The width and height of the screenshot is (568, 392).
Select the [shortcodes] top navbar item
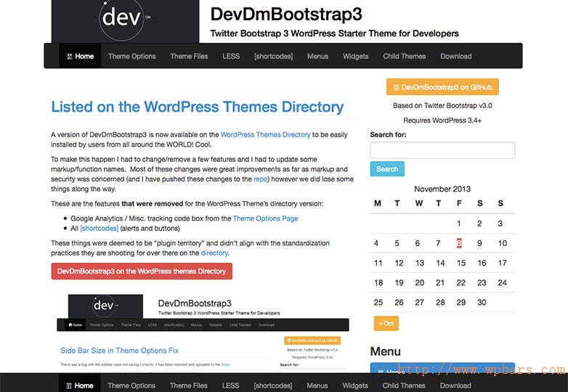[273, 57]
